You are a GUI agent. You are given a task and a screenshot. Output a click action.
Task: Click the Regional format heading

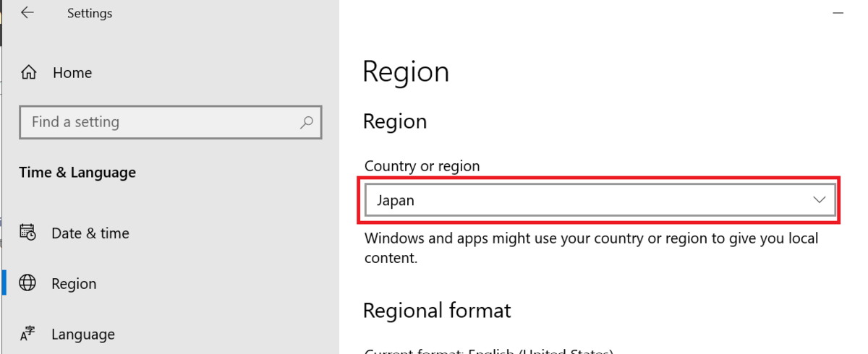(437, 311)
